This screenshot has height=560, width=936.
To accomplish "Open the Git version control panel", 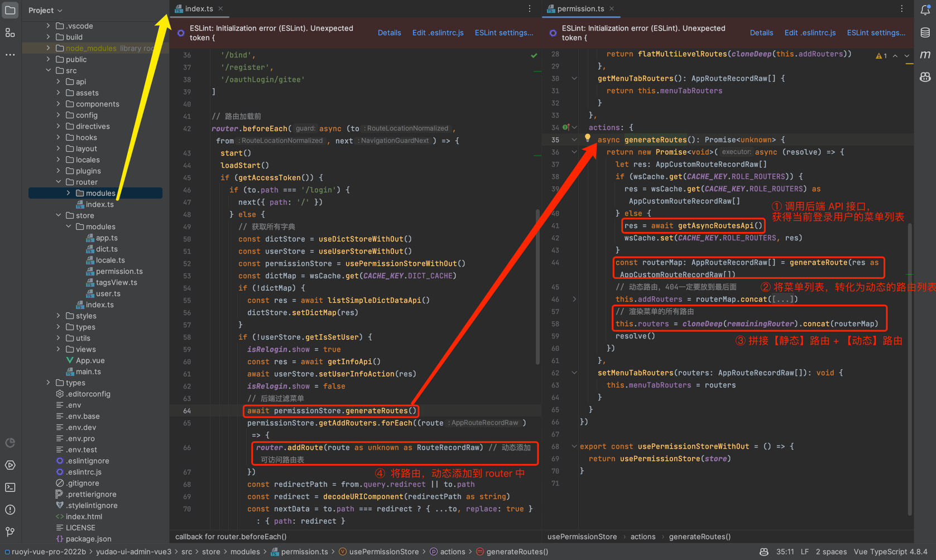I will [x=10, y=532].
